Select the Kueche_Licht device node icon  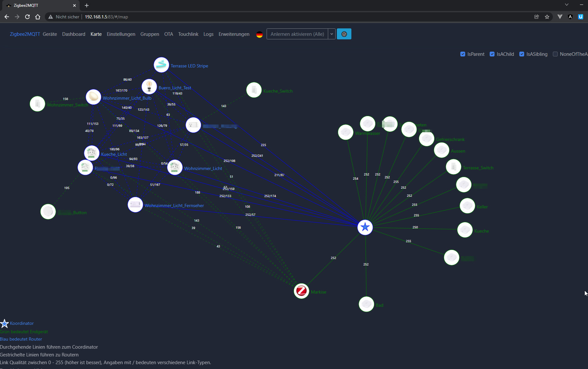point(92,153)
